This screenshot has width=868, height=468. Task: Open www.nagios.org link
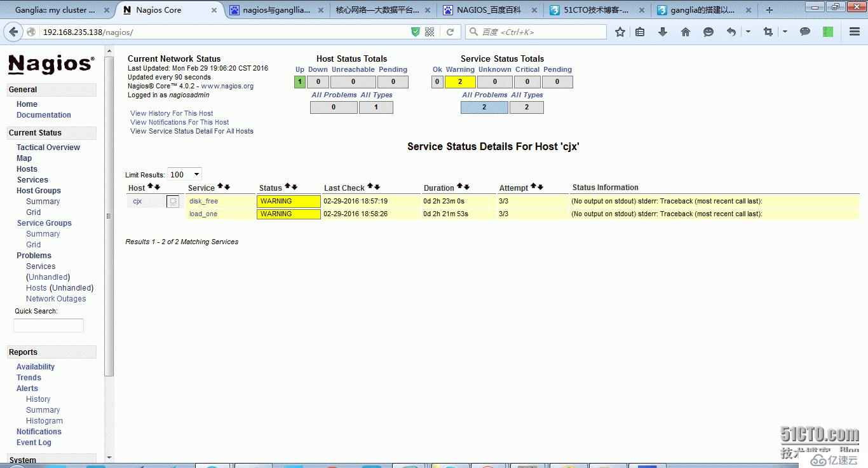tap(227, 86)
